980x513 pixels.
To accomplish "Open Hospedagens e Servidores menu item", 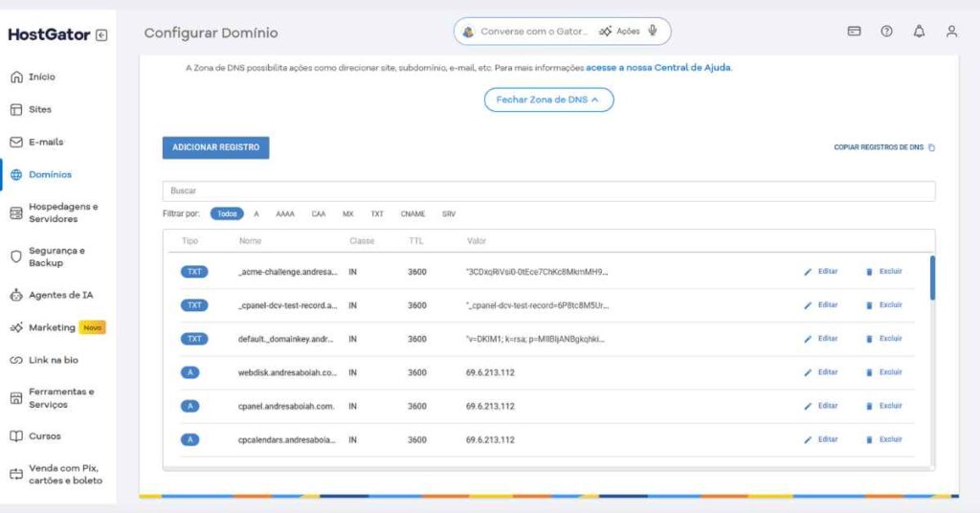I will click(x=63, y=212).
